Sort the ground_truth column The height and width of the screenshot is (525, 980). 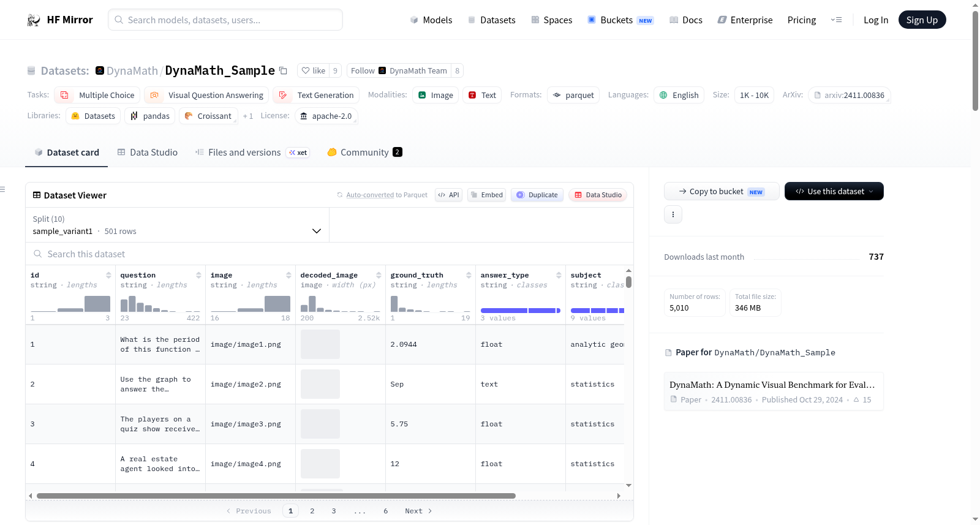coord(469,275)
